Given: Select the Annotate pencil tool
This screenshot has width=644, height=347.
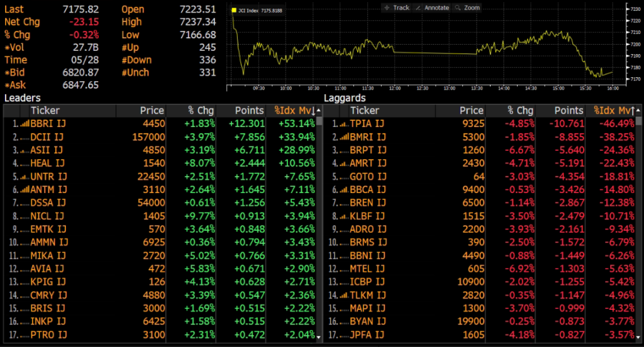Looking at the screenshot, I should click(x=432, y=8).
